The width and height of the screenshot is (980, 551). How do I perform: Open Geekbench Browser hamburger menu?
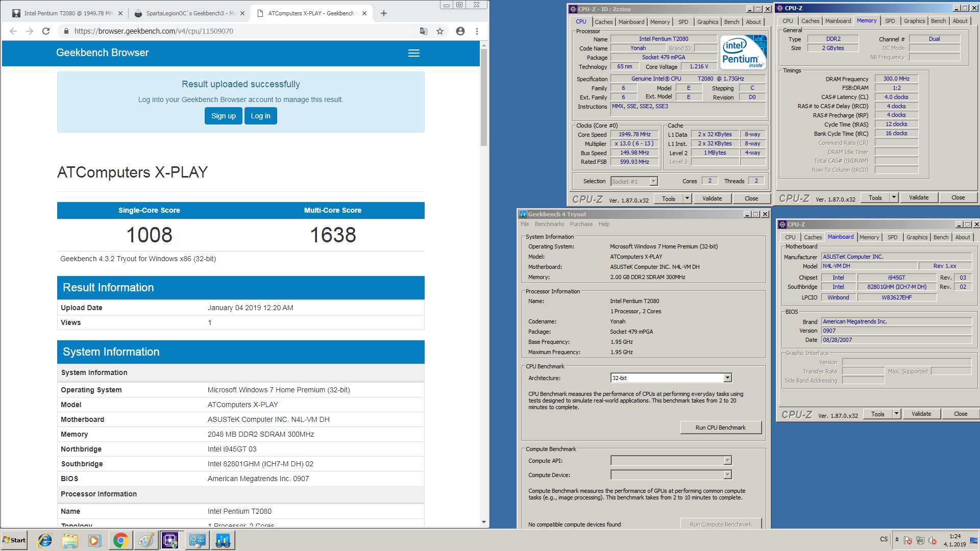point(414,53)
